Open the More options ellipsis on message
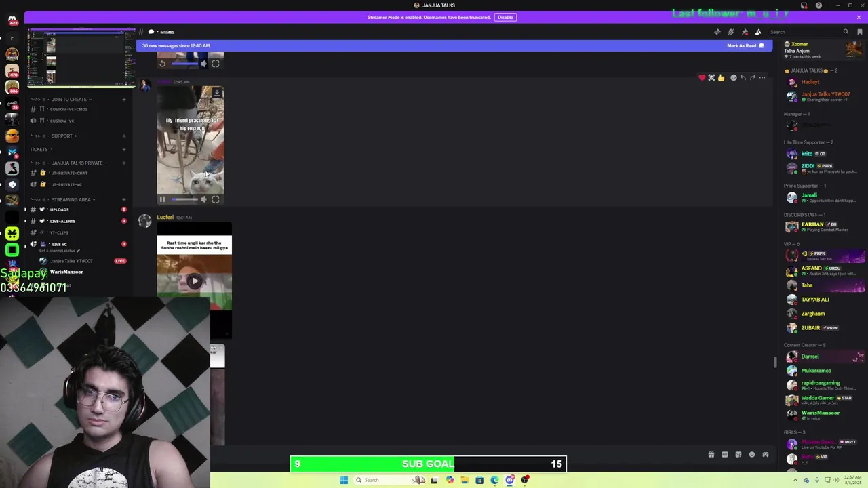The image size is (868, 488). [762, 78]
